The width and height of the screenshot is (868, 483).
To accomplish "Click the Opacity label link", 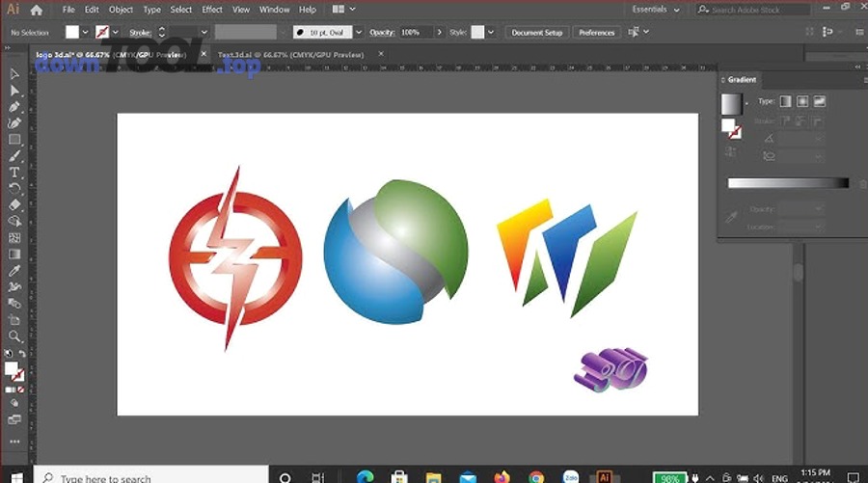I will click(383, 33).
